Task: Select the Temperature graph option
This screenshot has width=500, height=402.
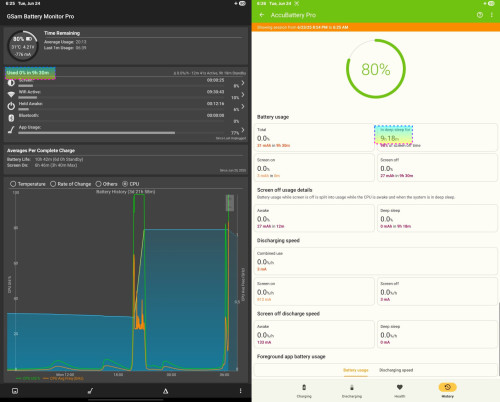Action: [28, 184]
